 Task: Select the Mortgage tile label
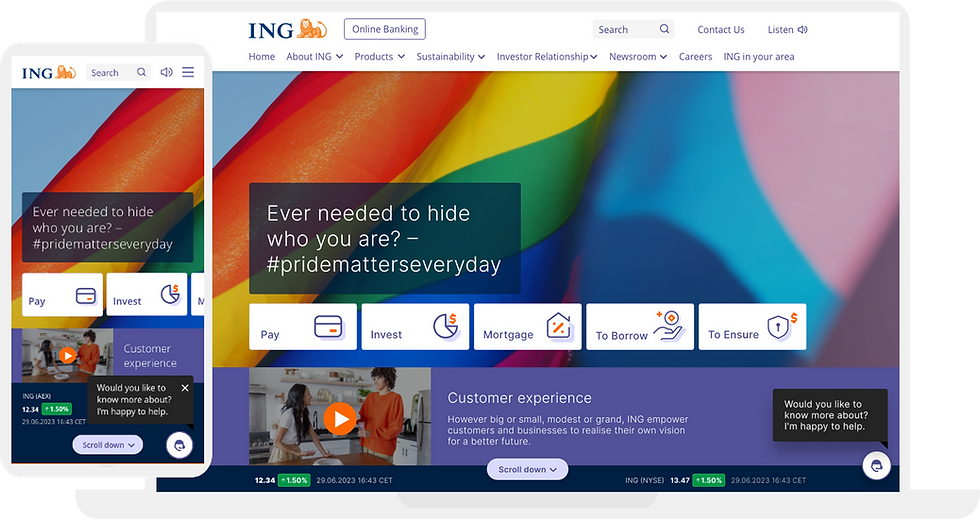(x=508, y=334)
